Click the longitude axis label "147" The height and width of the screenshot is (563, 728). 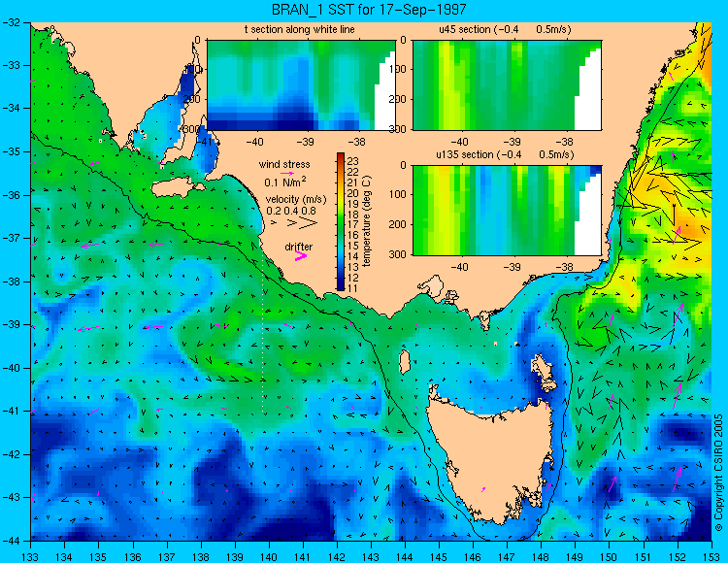click(x=507, y=557)
